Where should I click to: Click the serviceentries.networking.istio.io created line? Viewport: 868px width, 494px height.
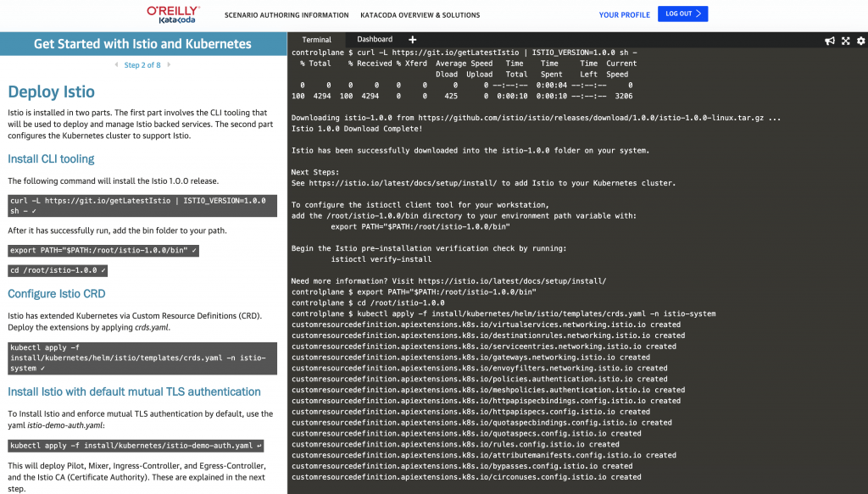484,347
